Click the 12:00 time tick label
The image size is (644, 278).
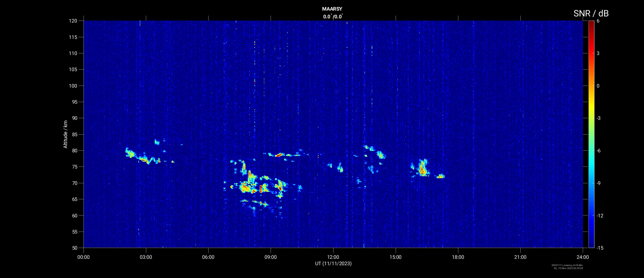(x=333, y=257)
